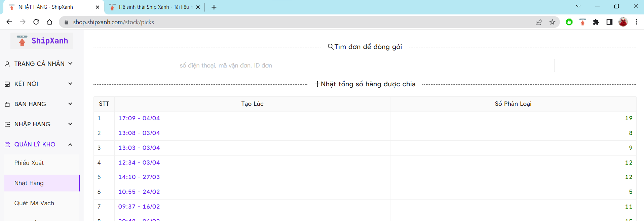The image size is (644, 221).
Task: Go to browser home page
Action: pos(50,22)
